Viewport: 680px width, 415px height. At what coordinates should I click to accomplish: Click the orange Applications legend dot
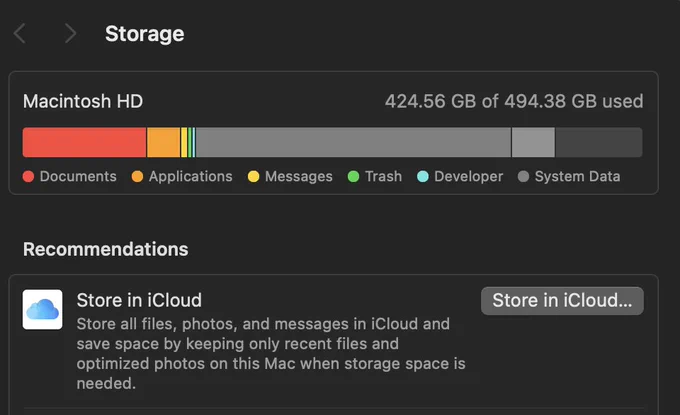pos(137,176)
